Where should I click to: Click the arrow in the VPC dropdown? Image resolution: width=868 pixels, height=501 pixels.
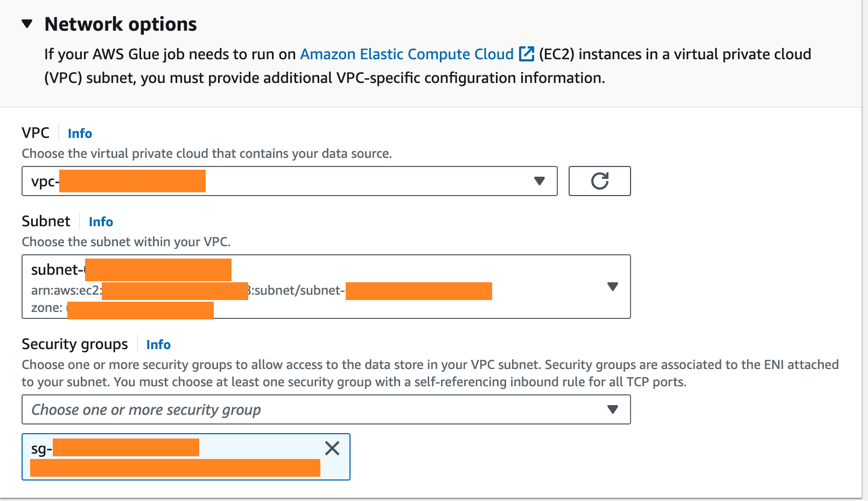(x=539, y=181)
